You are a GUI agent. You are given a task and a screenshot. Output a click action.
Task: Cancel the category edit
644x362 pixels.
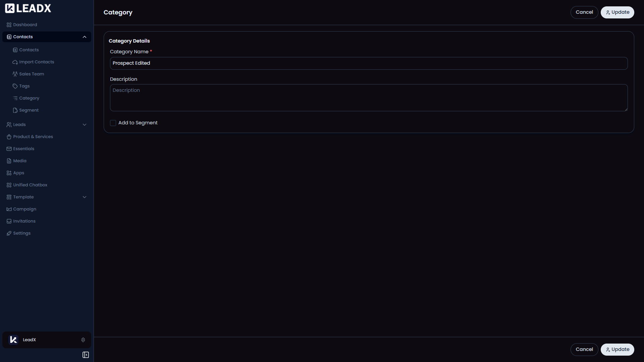(x=584, y=12)
